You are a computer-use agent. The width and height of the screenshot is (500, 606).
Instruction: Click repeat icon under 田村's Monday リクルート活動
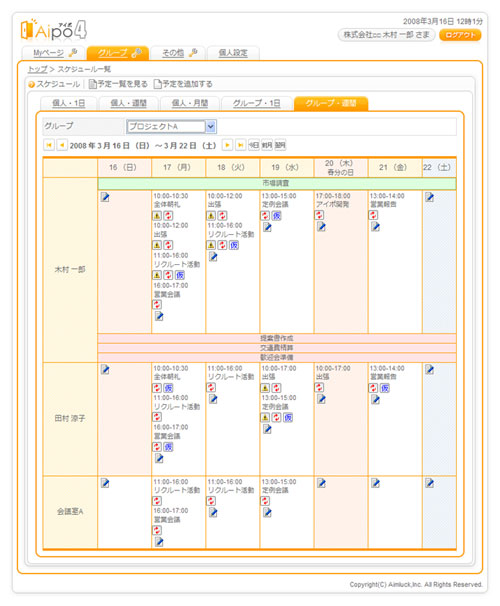[157, 417]
